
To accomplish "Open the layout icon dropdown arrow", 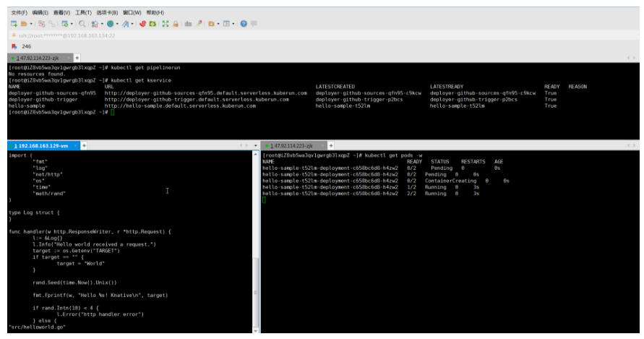I will click(x=234, y=24).
